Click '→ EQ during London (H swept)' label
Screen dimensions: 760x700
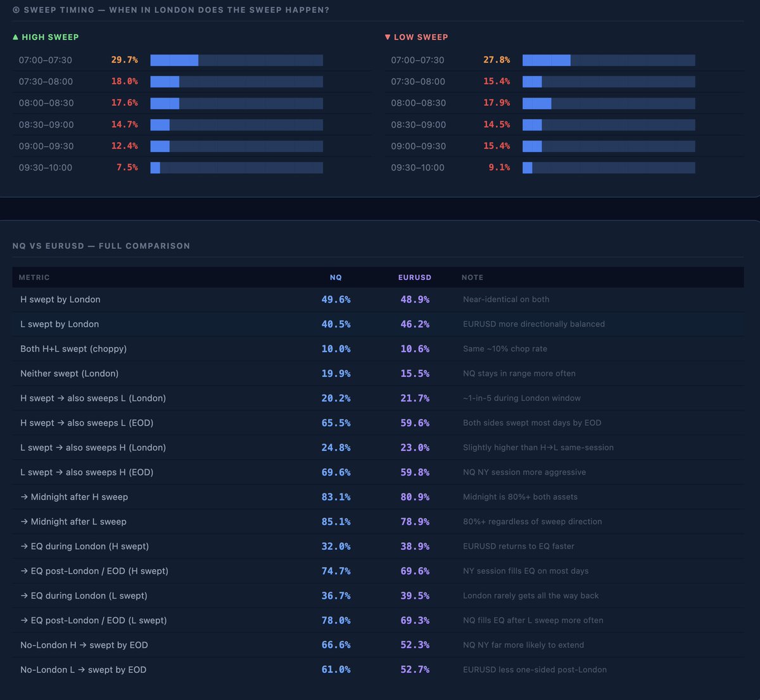(x=84, y=547)
